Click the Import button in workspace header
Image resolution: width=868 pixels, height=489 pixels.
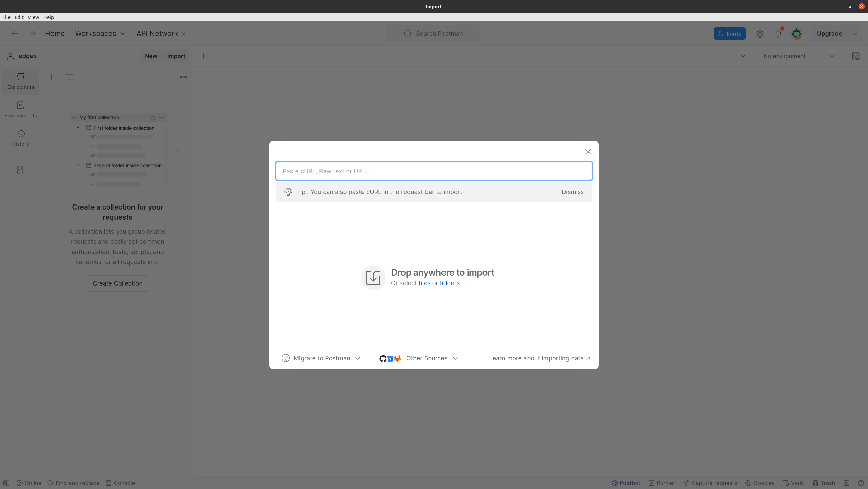coord(176,56)
